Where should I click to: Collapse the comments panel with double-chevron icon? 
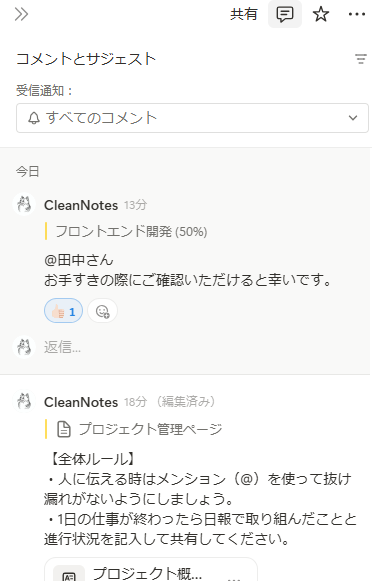(x=21, y=14)
